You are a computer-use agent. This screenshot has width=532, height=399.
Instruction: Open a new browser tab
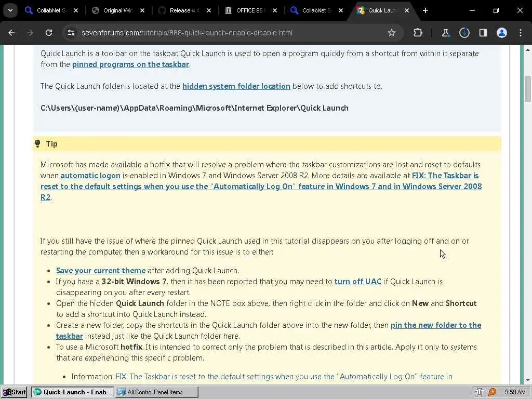pos(425,10)
